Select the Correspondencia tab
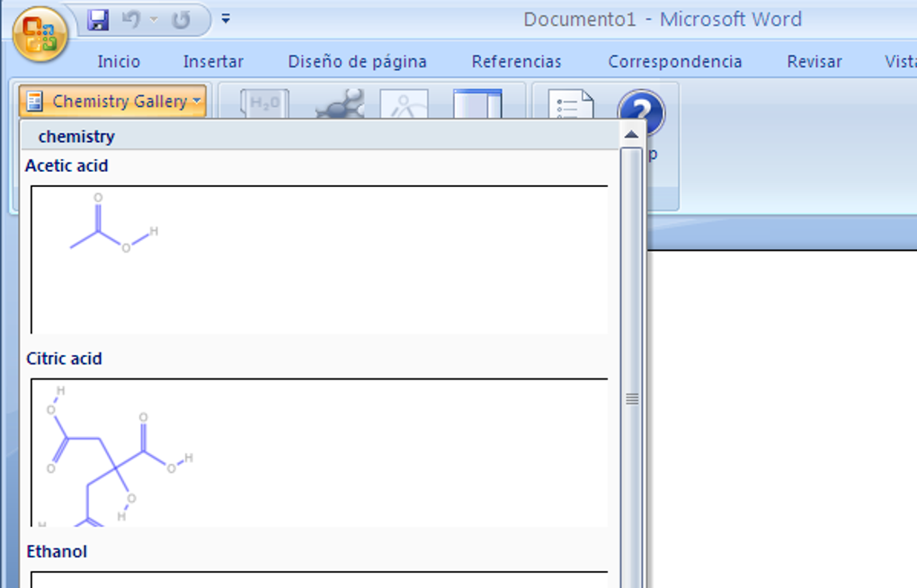 (675, 61)
